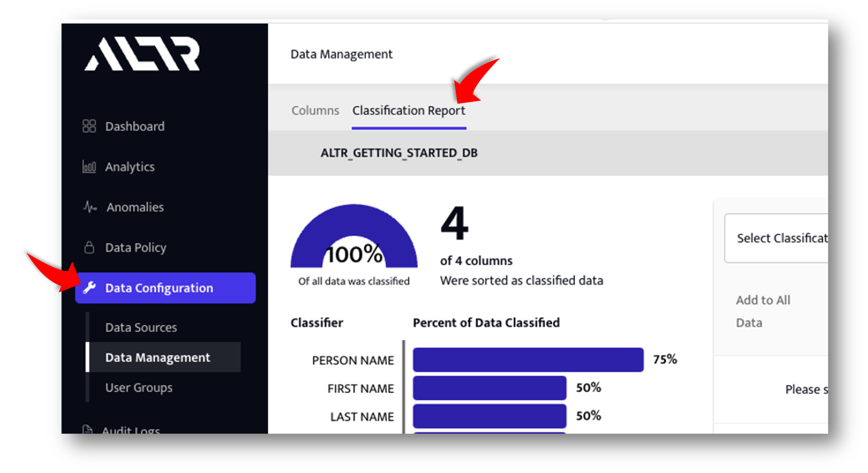Go to Analytics in sidebar
This screenshot has height=473, width=868.
[x=130, y=167]
